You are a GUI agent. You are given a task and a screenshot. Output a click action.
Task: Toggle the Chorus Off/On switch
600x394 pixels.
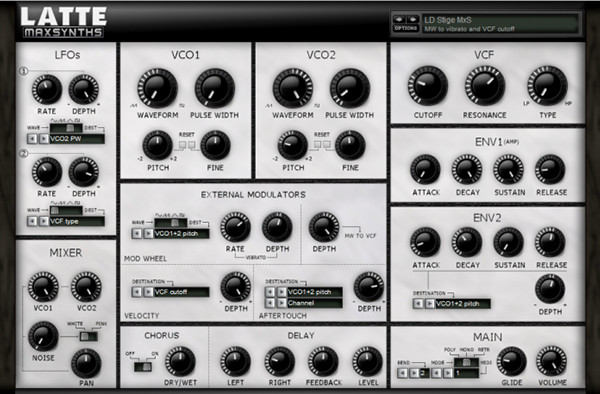click(x=143, y=367)
